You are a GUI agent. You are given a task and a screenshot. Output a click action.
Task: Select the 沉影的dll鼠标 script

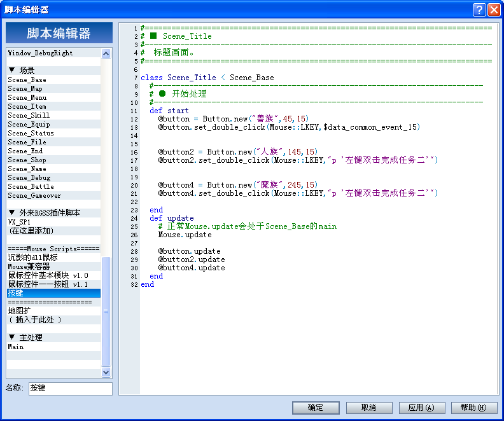53,258
